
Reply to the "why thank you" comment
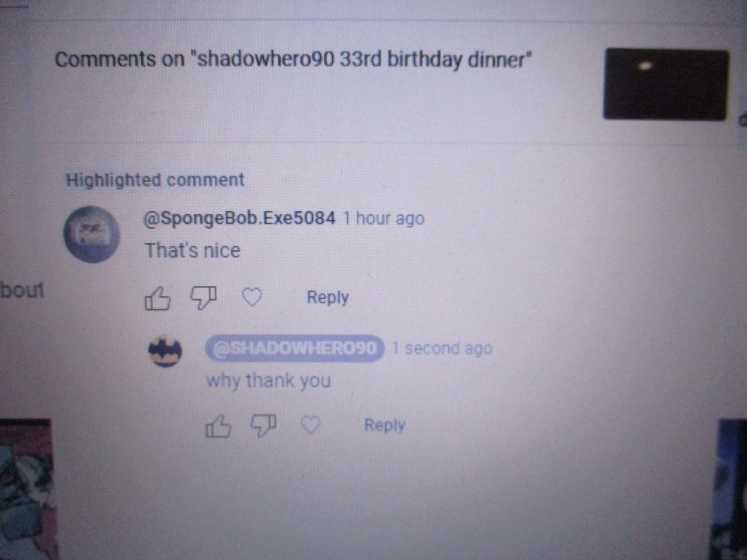click(385, 425)
